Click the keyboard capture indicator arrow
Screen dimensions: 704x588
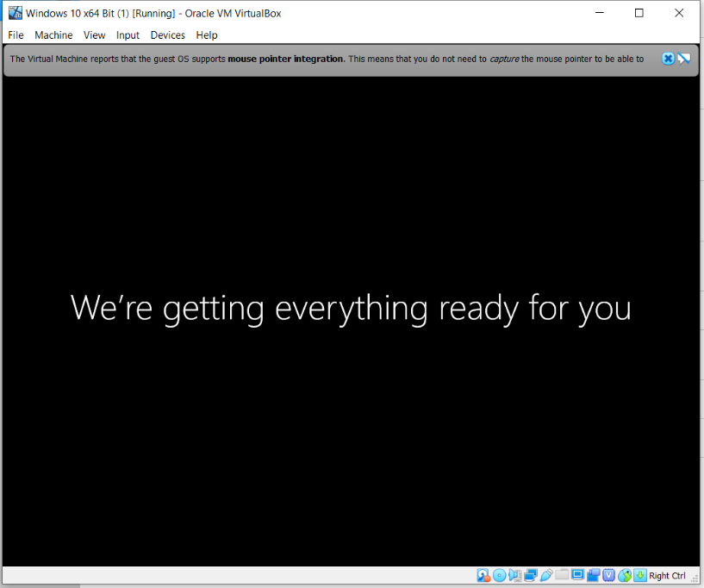pos(640,575)
